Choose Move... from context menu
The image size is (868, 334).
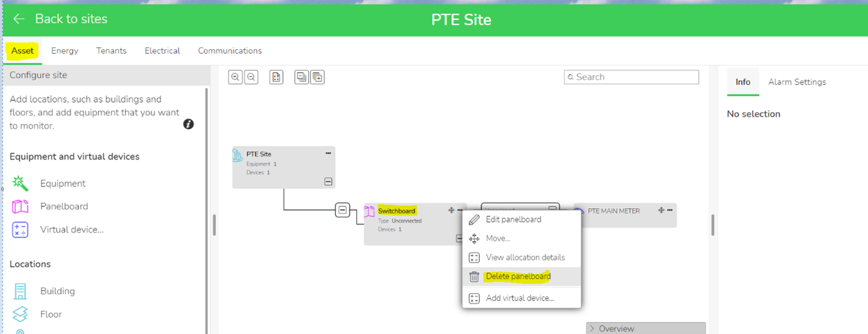coord(522,238)
